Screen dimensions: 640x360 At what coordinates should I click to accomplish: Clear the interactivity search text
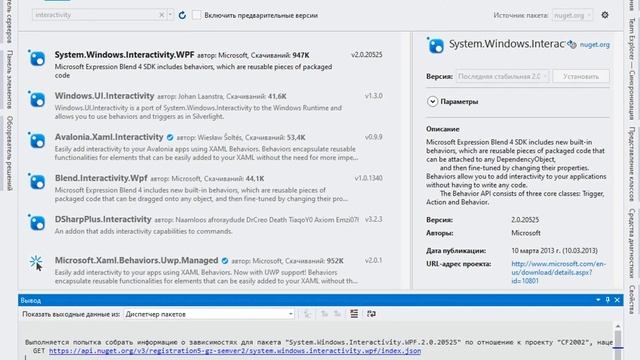coord(162,15)
